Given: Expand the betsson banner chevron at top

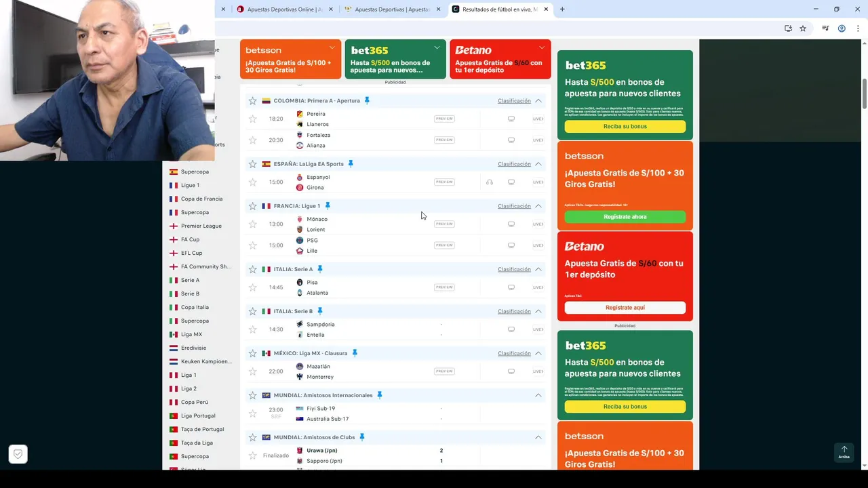Looking at the screenshot, I should click(332, 47).
